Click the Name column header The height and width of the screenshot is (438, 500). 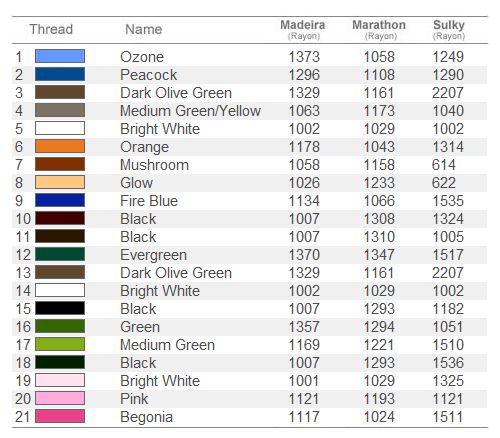(144, 29)
